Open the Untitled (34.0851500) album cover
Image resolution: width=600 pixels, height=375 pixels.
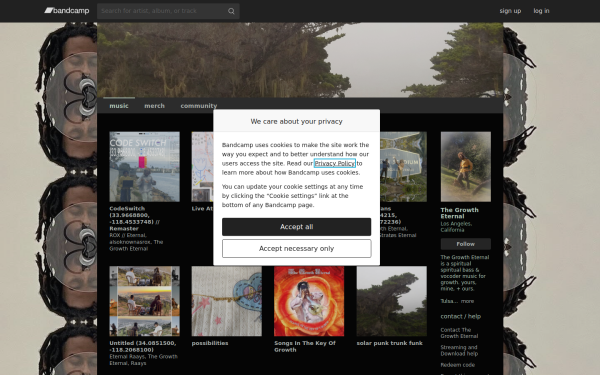coord(144,301)
